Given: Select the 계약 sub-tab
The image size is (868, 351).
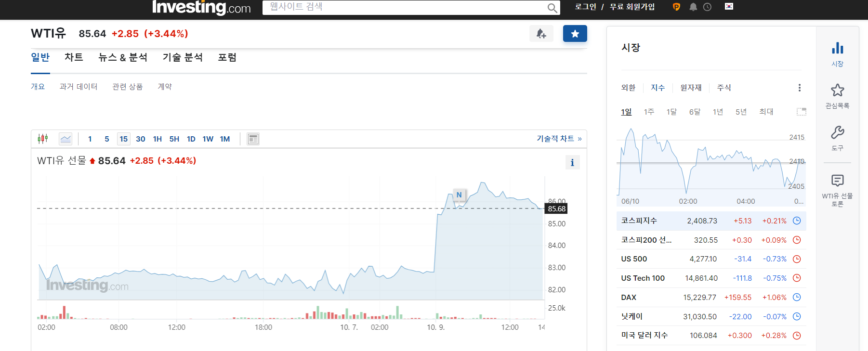Looking at the screenshot, I should coord(165,87).
